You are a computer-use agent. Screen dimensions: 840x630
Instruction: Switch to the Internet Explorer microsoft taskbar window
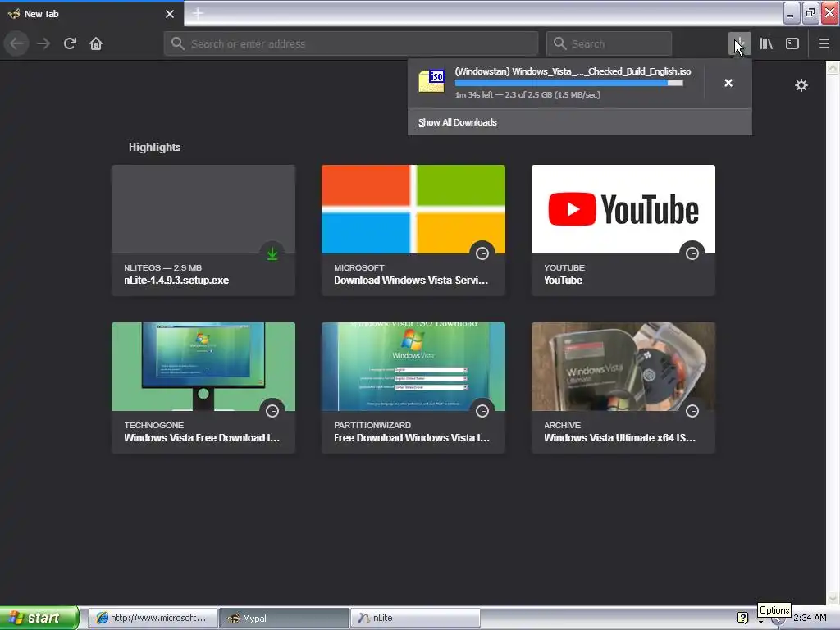pyautogui.click(x=153, y=618)
